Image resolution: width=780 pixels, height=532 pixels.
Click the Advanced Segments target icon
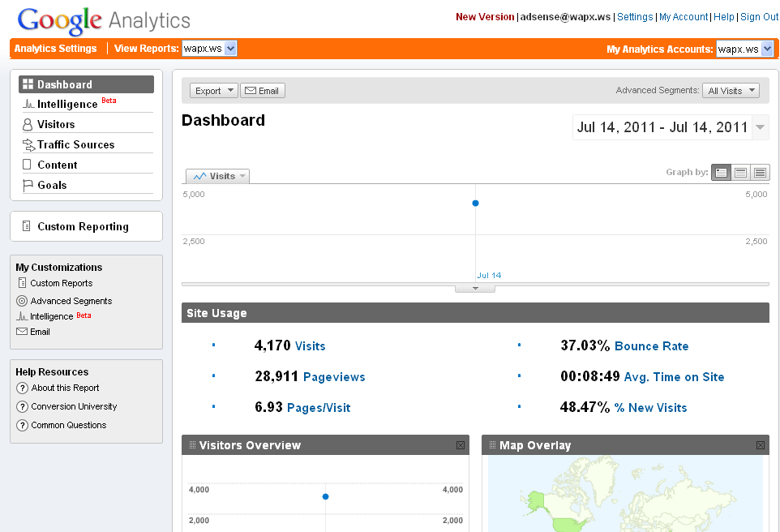point(22,301)
